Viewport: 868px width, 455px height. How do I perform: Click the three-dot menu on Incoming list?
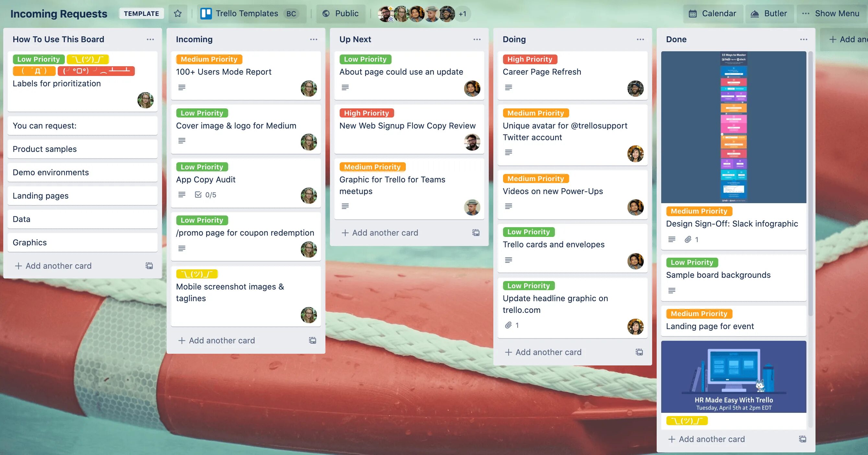click(x=313, y=39)
